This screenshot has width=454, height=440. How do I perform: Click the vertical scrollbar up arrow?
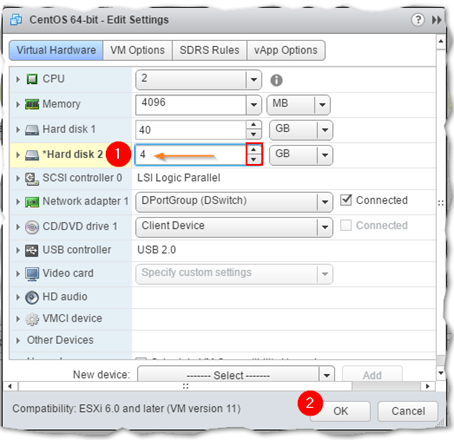coord(441,41)
